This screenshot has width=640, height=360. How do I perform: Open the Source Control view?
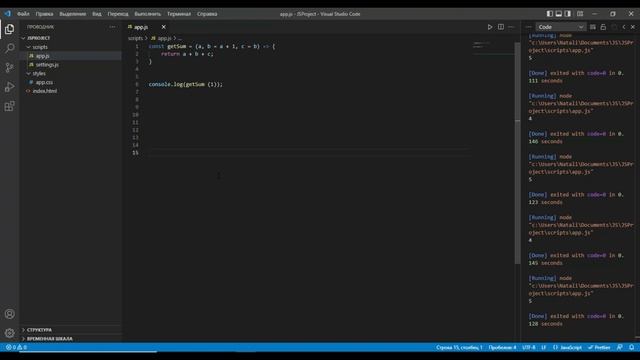(9, 67)
